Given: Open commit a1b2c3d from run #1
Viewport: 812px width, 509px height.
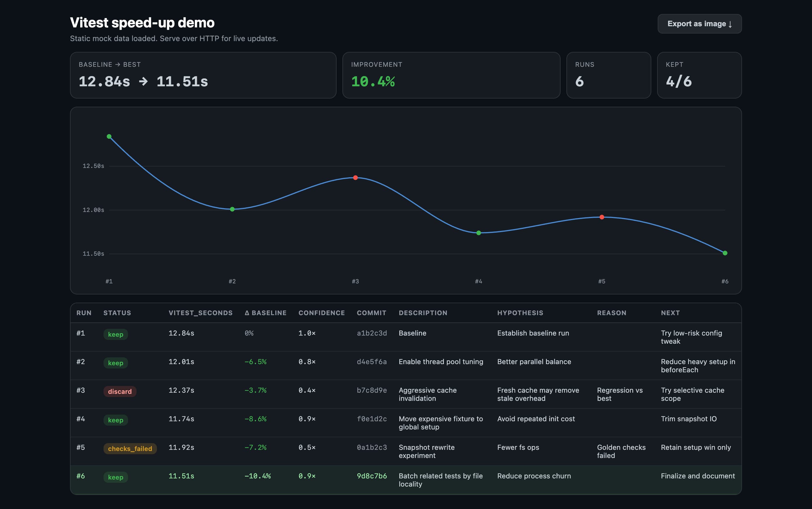Looking at the screenshot, I should point(372,333).
